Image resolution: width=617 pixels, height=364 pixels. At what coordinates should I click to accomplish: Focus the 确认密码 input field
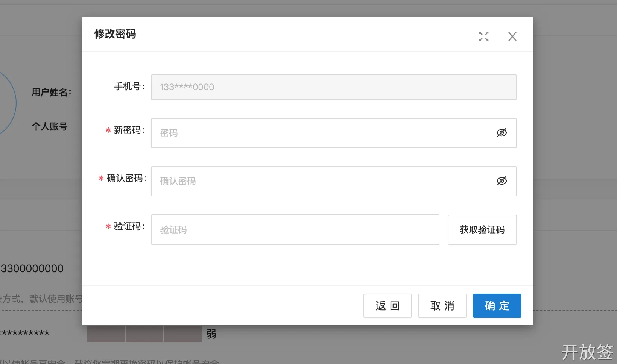click(x=334, y=181)
